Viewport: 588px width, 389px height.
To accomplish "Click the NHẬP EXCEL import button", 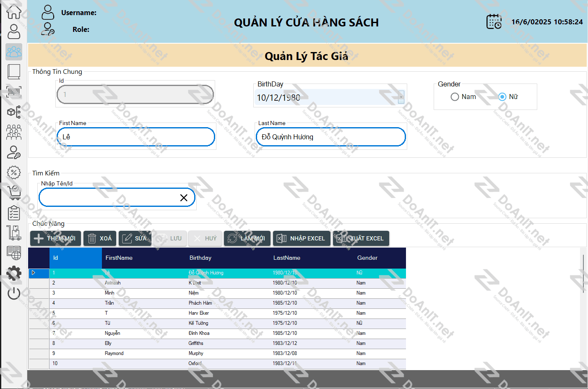I will (302, 238).
